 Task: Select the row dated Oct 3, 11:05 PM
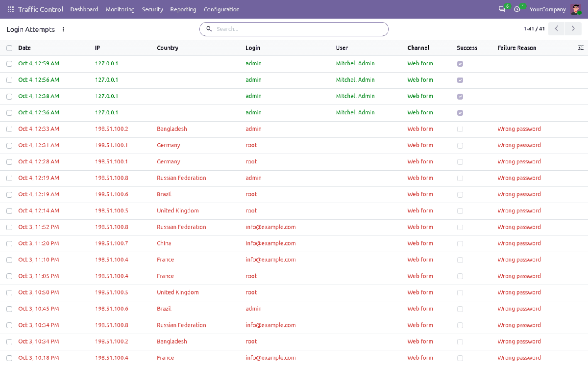click(x=9, y=276)
